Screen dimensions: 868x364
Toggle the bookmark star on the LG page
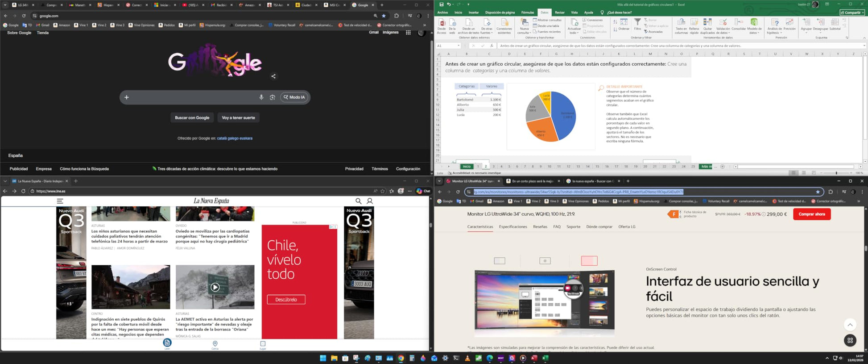[818, 192]
